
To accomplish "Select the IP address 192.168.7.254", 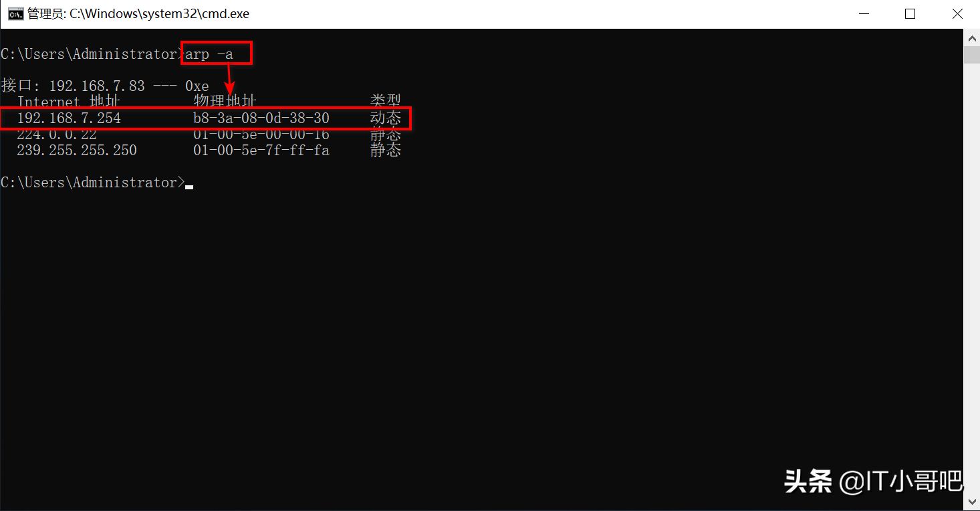I will tap(69, 118).
